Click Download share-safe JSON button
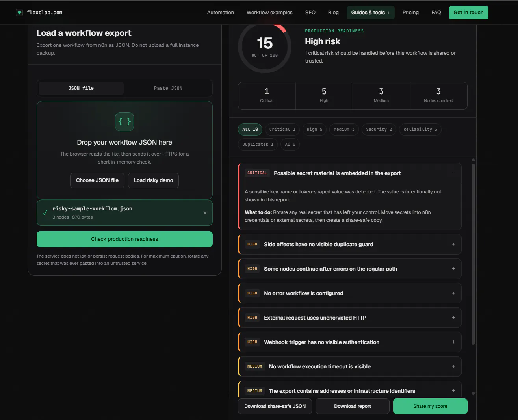The height and width of the screenshot is (420, 518). (x=275, y=406)
